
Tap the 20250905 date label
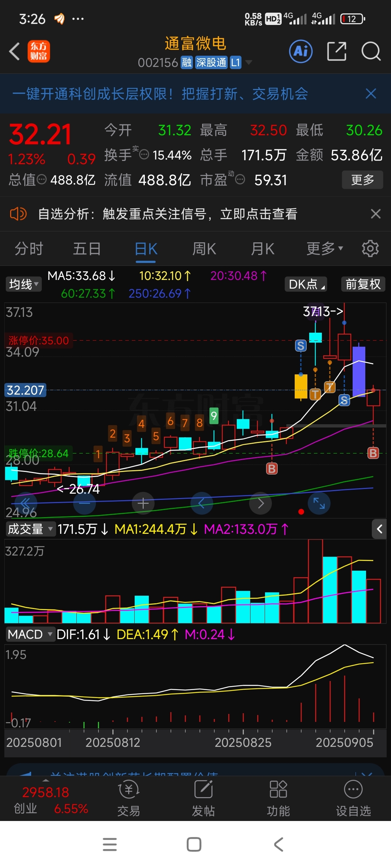[x=344, y=743]
